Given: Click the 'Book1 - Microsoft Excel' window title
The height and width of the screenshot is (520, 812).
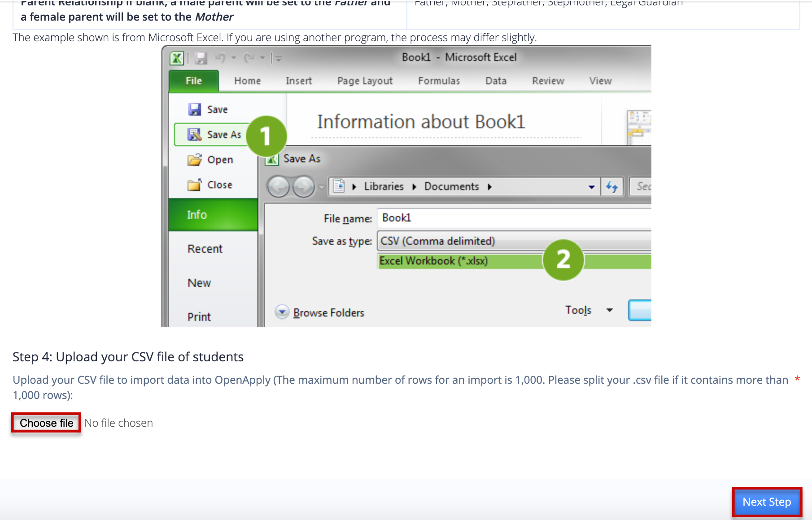Looking at the screenshot, I should tap(459, 57).
